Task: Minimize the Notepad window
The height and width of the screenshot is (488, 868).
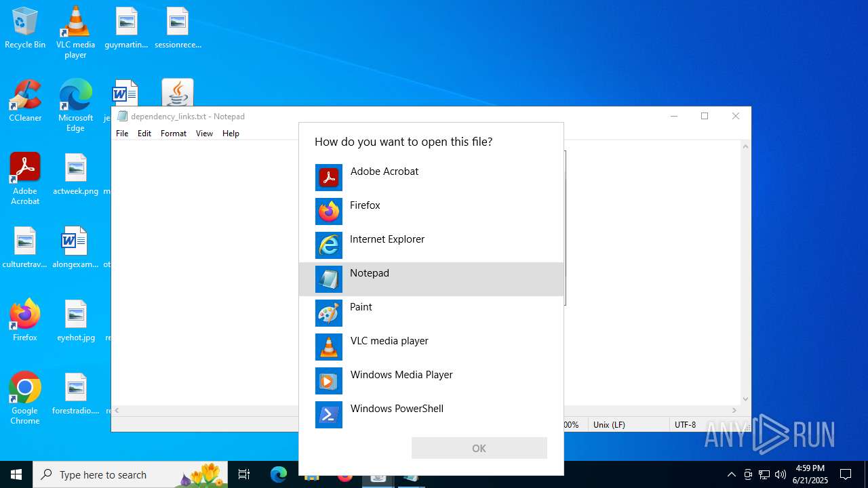Action: click(x=673, y=116)
